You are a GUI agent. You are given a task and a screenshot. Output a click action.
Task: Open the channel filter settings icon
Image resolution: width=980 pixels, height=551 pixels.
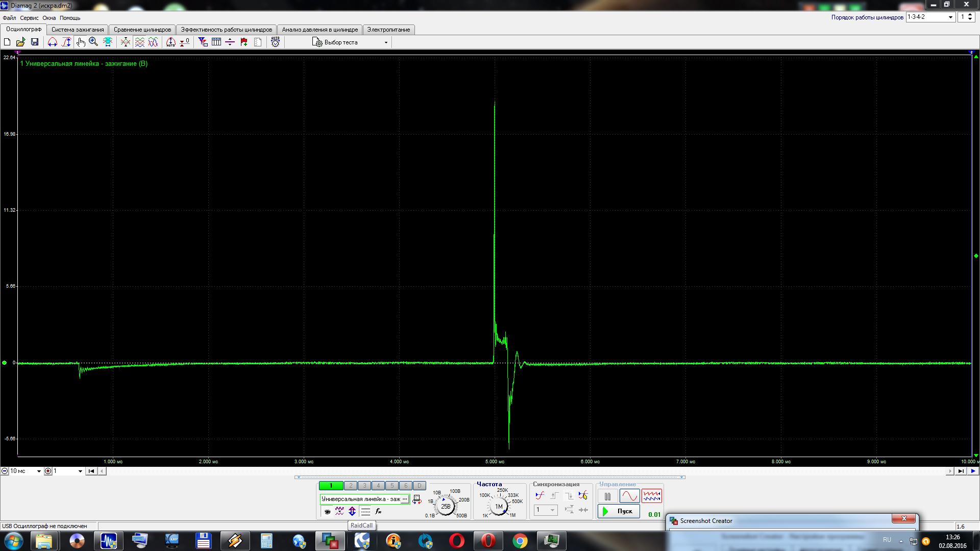tap(203, 42)
